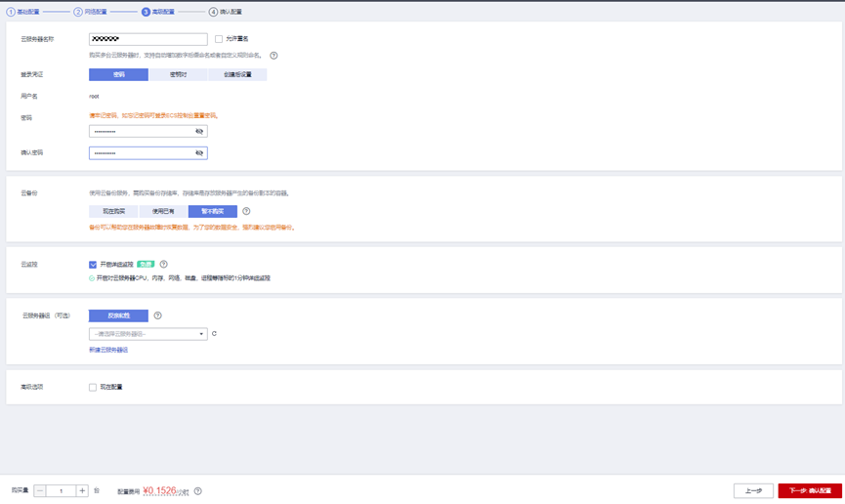This screenshot has height=504, width=845.
Task: Enable the 允许重名 checkbox
Action: 219,39
